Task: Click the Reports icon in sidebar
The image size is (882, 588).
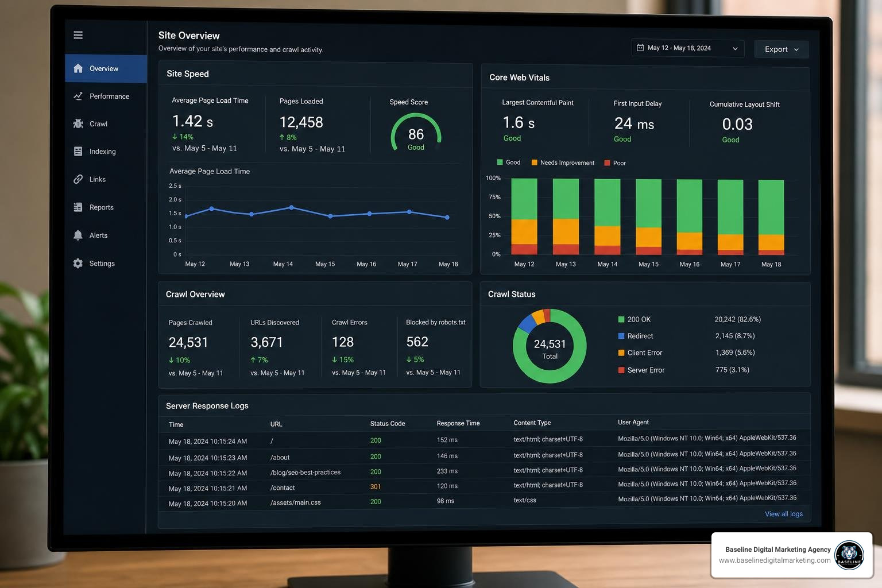Action: point(78,207)
